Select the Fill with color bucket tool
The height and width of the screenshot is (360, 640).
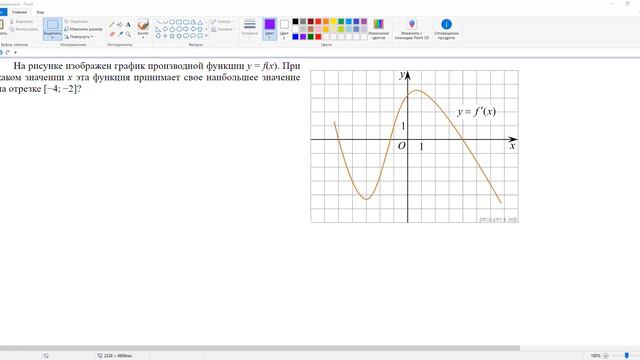(x=120, y=24)
